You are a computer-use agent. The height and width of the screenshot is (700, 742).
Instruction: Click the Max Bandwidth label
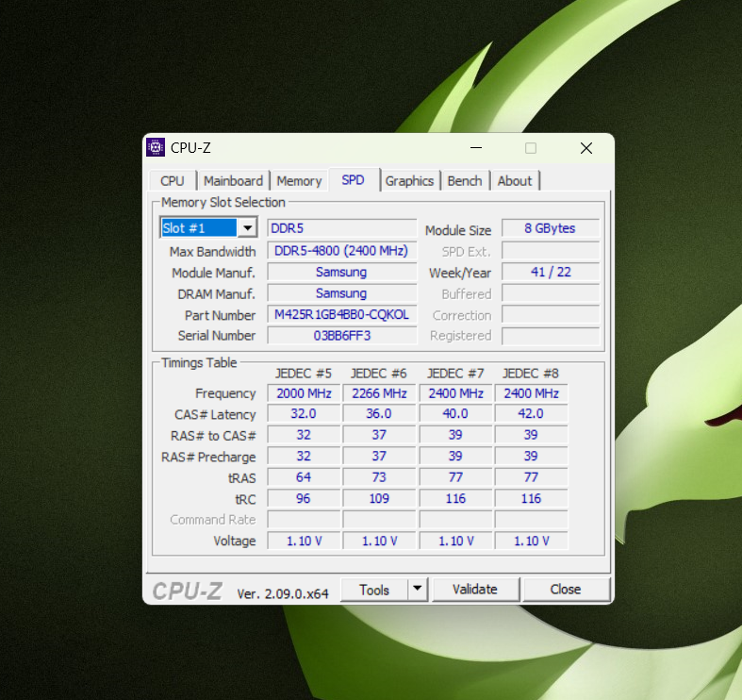(212, 252)
